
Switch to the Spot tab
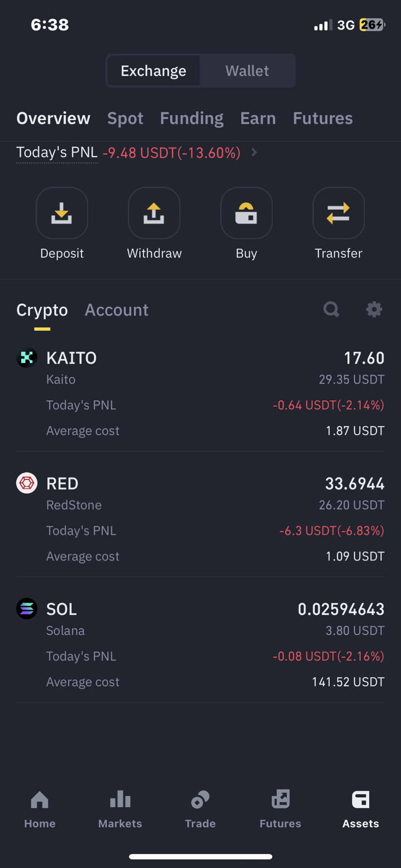click(125, 118)
